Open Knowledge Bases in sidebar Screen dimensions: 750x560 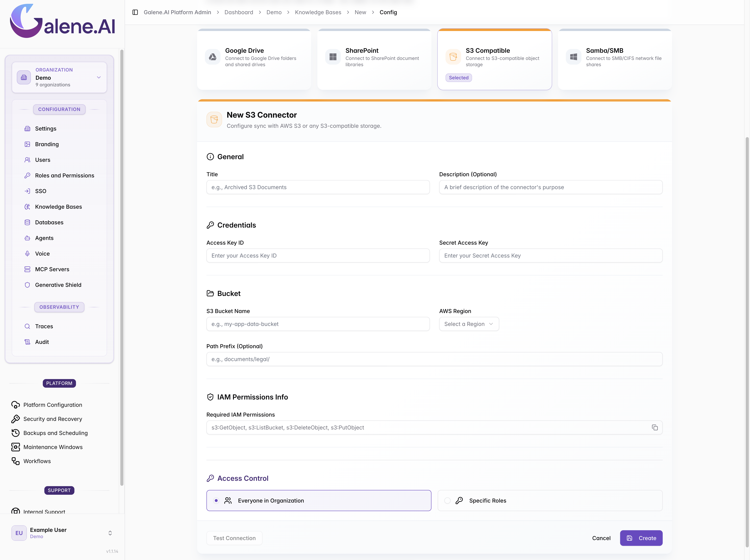click(59, 206)
